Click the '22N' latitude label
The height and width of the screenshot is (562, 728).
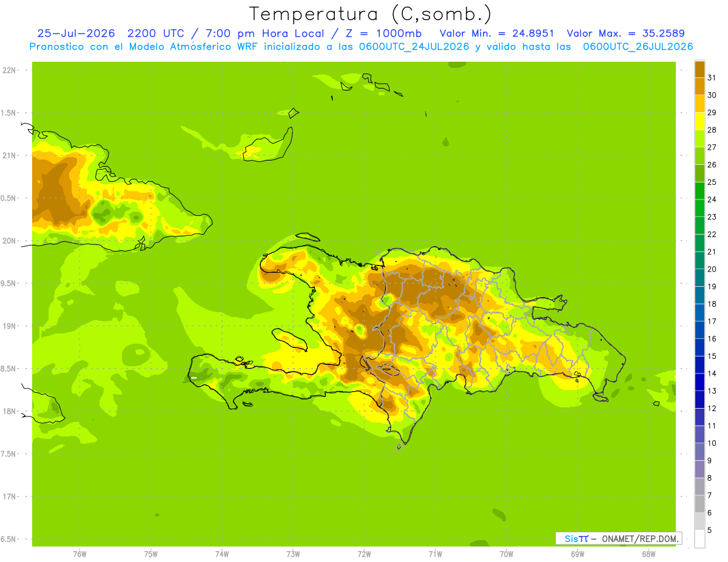click(x=9, y=70)
